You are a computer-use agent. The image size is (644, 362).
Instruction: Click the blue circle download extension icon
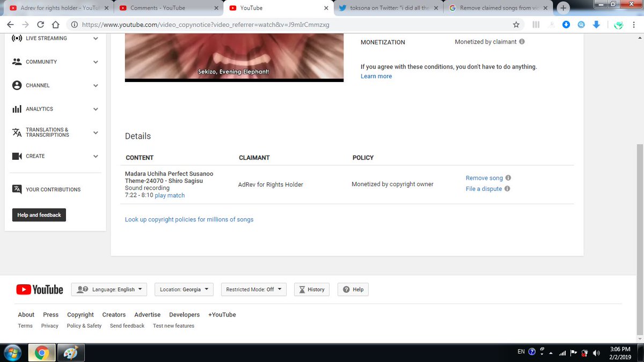click(566, 25)
